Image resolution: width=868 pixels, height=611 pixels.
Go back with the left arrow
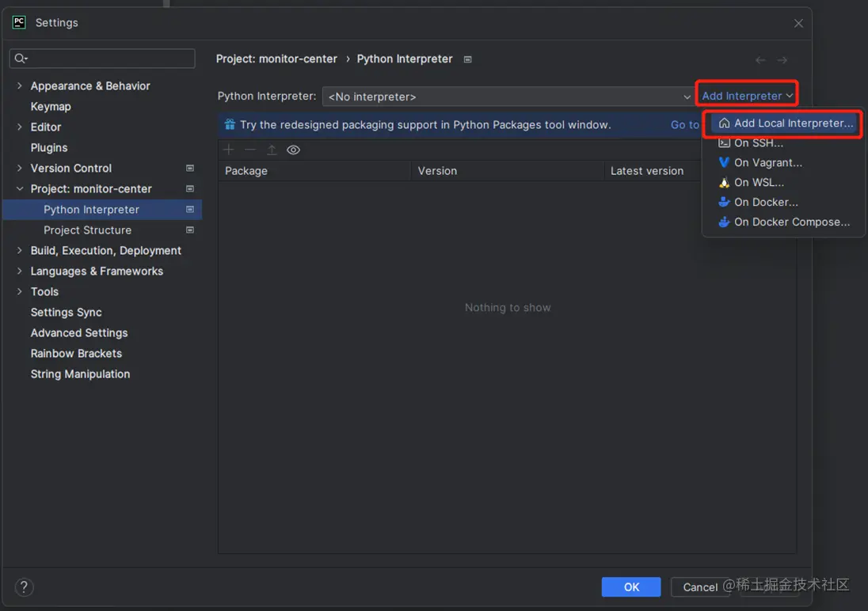click(760, 60)
